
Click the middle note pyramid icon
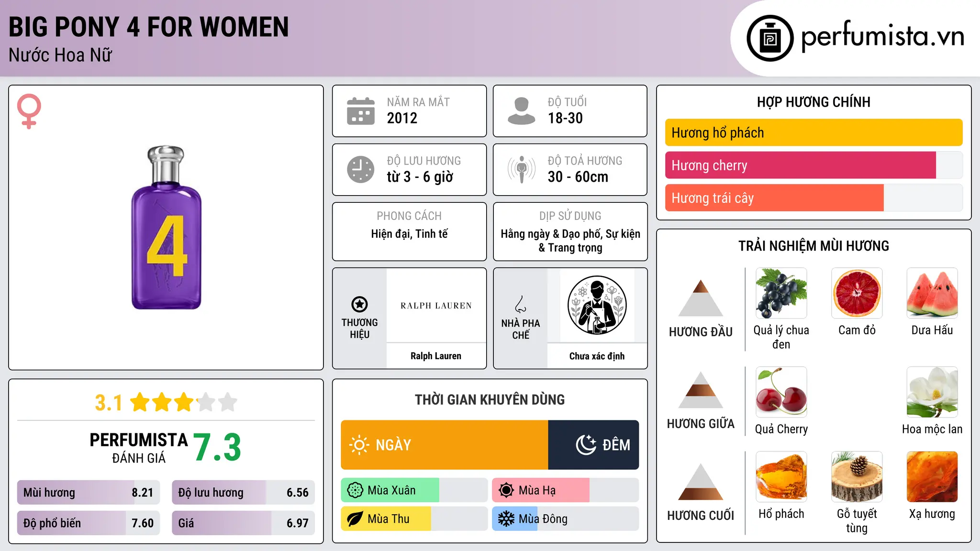pyautogui.click(x=701, y=390)
